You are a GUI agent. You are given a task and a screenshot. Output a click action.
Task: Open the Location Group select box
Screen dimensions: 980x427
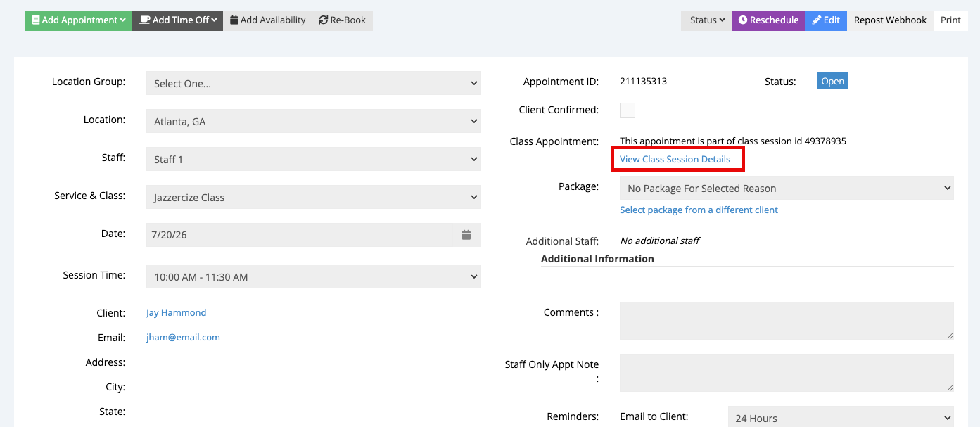tap(313, 83)
